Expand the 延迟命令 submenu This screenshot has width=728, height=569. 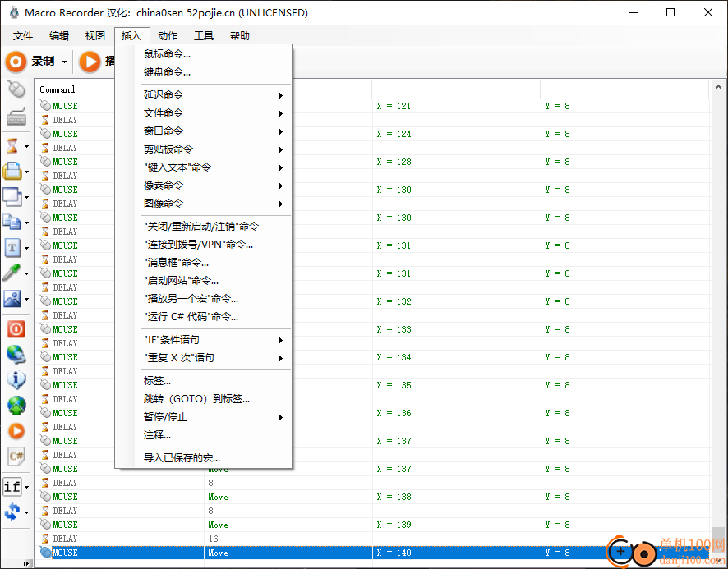coord(203,95)
